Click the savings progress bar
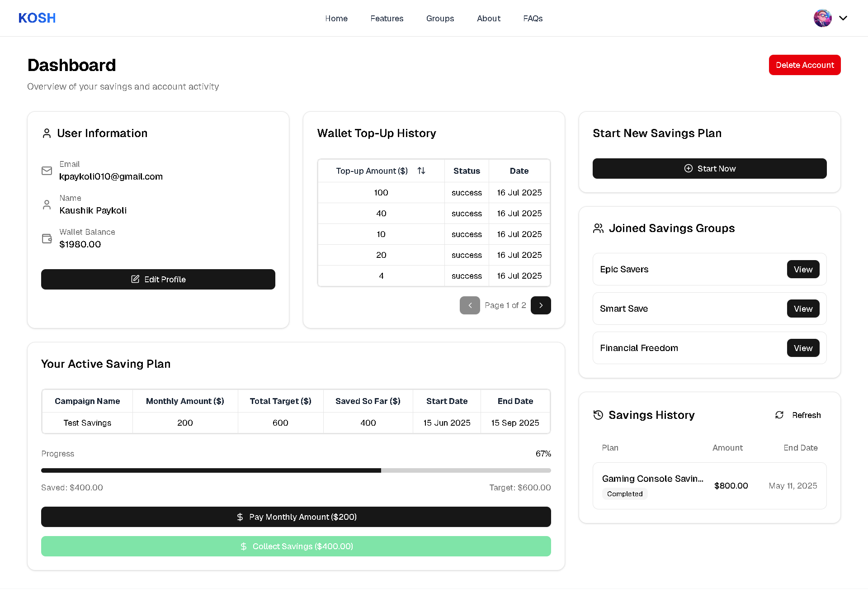The width and height of the screenshot is (868, 603). pyautogui.click(x=296, y=470)
